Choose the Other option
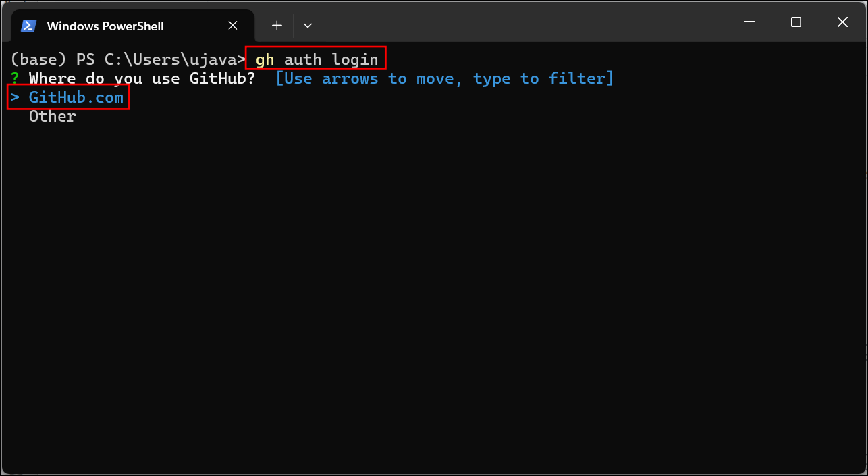The height and width of the screenshot is (476, 868). 53,116
